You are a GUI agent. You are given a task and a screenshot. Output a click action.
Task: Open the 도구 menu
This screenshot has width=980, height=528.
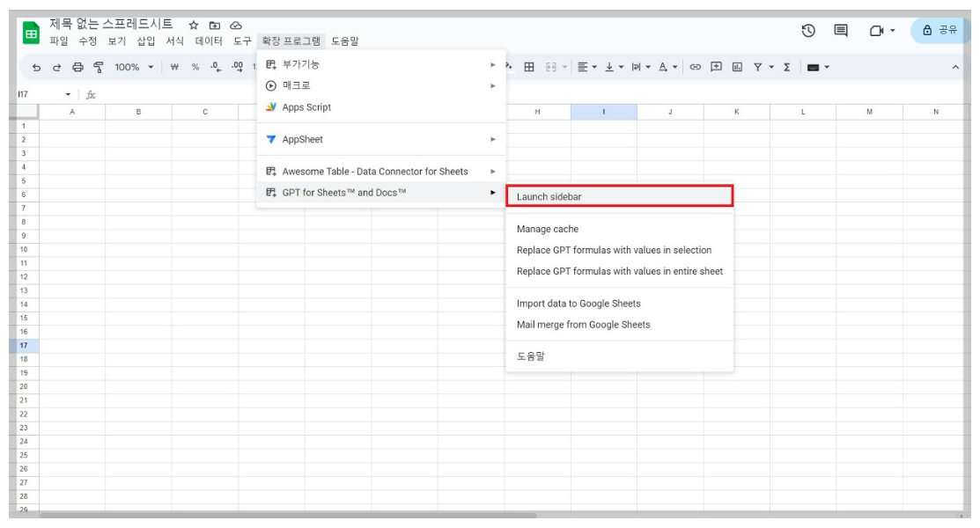pos(242,41)
